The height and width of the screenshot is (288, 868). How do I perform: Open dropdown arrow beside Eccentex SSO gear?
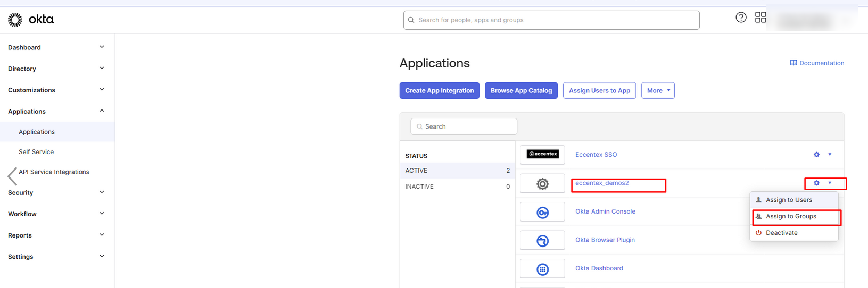pyautogui.click(x=830, y=155)
